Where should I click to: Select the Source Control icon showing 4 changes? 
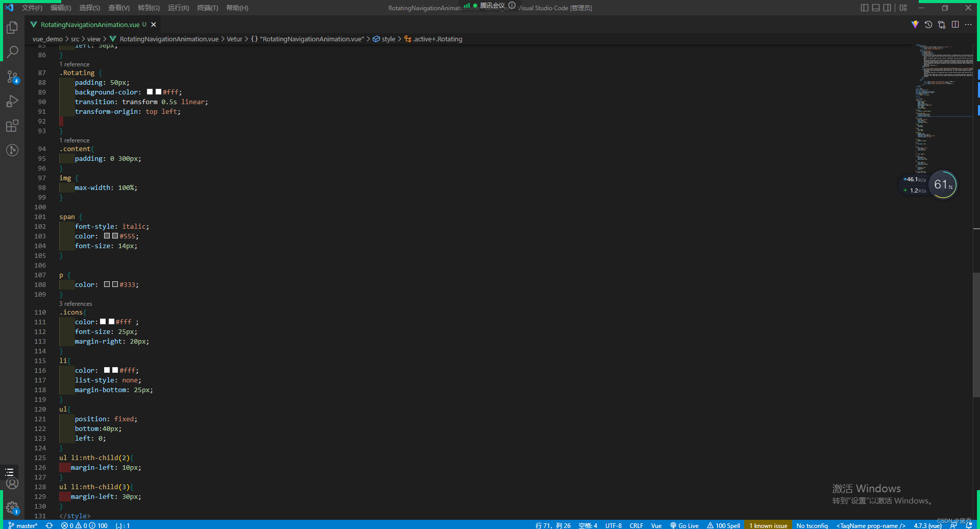(x=12, y=77)
